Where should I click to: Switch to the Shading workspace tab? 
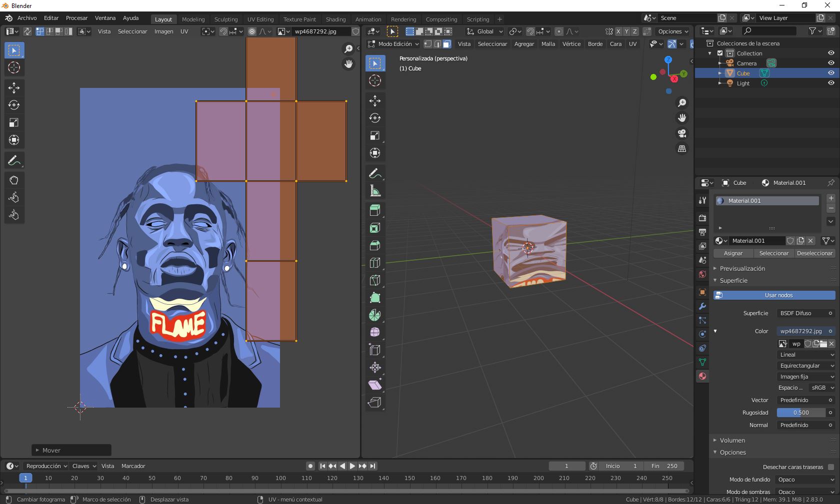coord(335,19)
